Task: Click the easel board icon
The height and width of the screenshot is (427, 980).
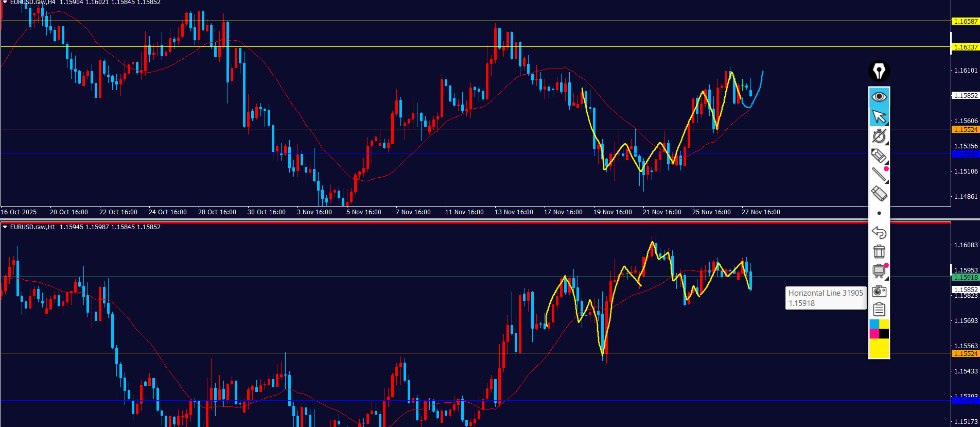Action: pyautogui.click(x=879, y=271)
